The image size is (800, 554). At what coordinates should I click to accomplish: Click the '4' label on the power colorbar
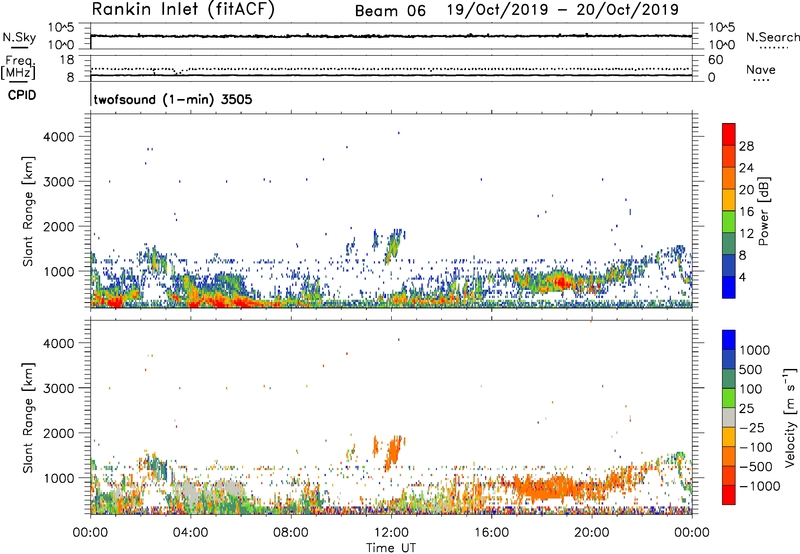(x=743, y=278)
